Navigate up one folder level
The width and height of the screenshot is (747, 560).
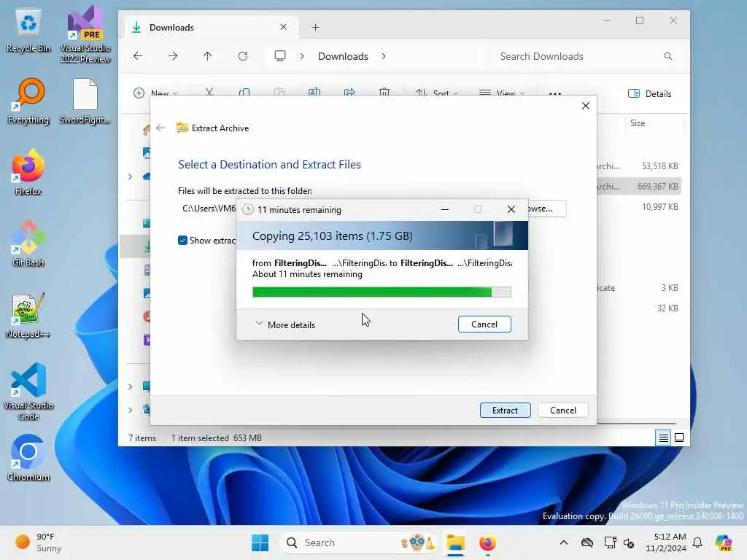tap(207, 56)
